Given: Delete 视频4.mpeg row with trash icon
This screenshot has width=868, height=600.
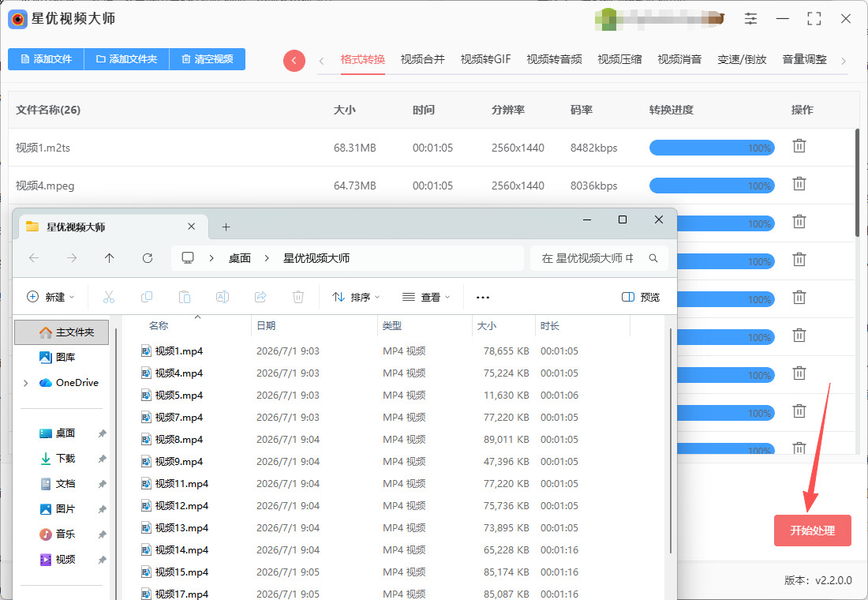Looking at the screenshot, I should pos(799,184).
